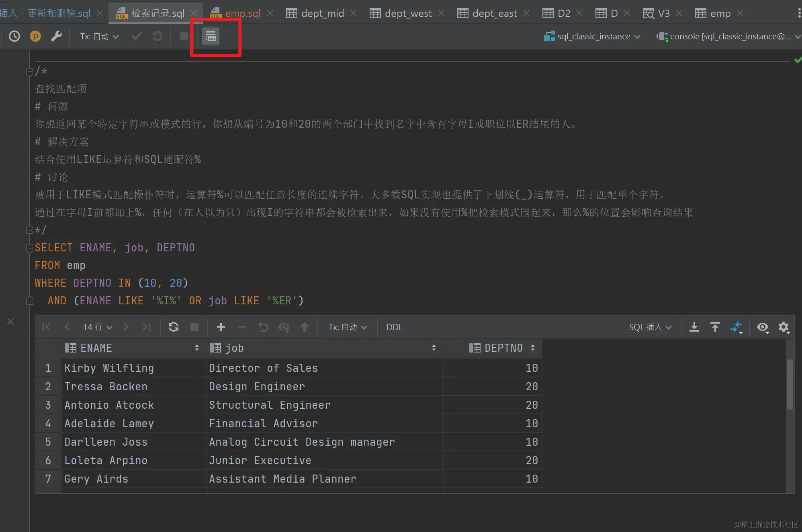Switch to the dept_west table tab

pos(408,13)
